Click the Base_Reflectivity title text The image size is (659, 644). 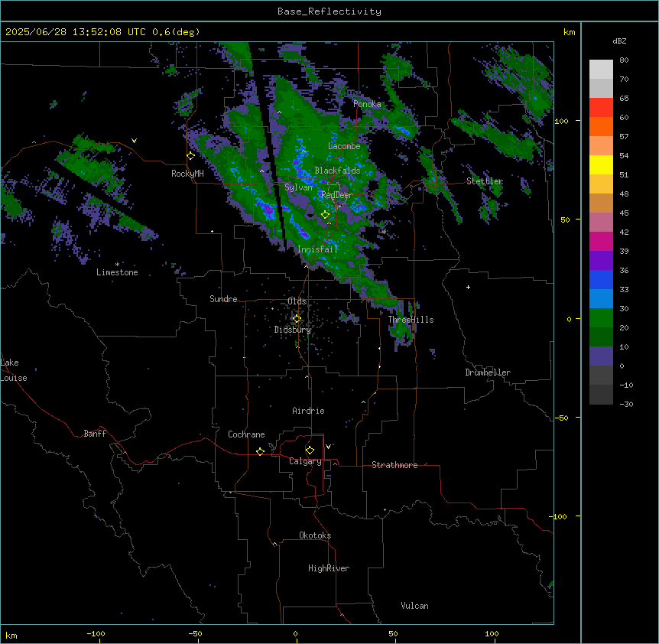[x=329, y=11]
